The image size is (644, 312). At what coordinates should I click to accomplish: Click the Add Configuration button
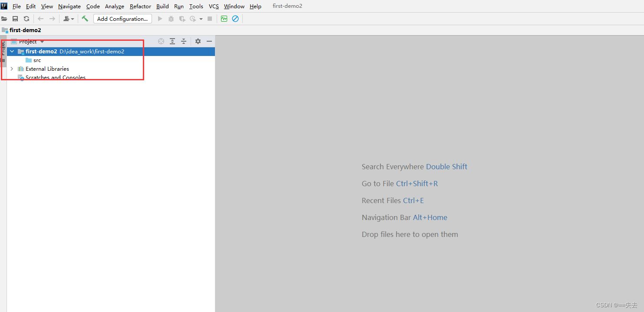(x=122, y=19)
